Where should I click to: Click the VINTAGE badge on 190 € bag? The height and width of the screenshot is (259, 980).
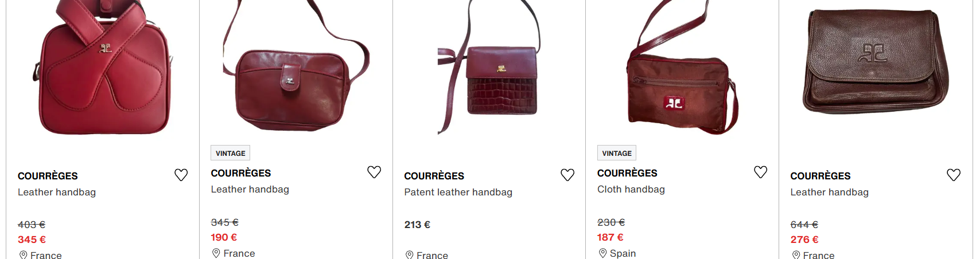click(230, 153)
